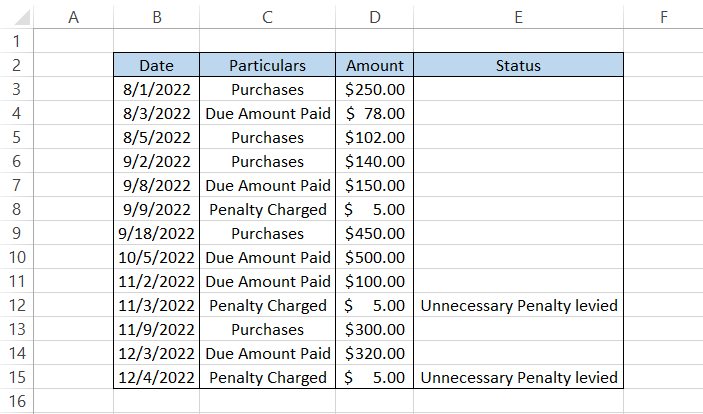This screenshot has width=703, height=414.
Task: Select Penalty Charged cell in row 8
Action: tap(267, 210)
